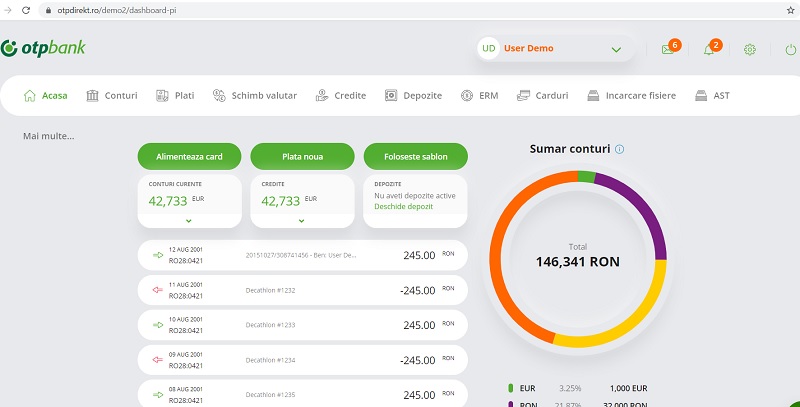Click the Decathlon #1232 transaction description
The image size is (800, 407).
[x=270, y=290]
